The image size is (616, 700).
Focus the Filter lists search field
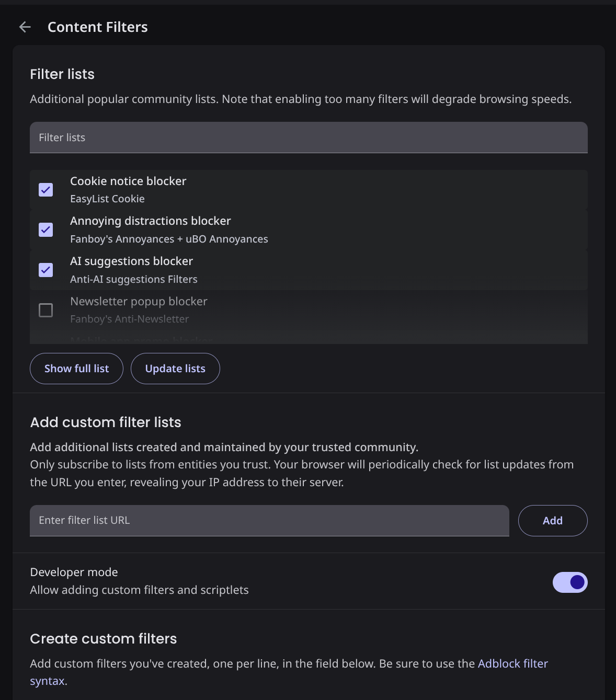click(x=309, y=137)
